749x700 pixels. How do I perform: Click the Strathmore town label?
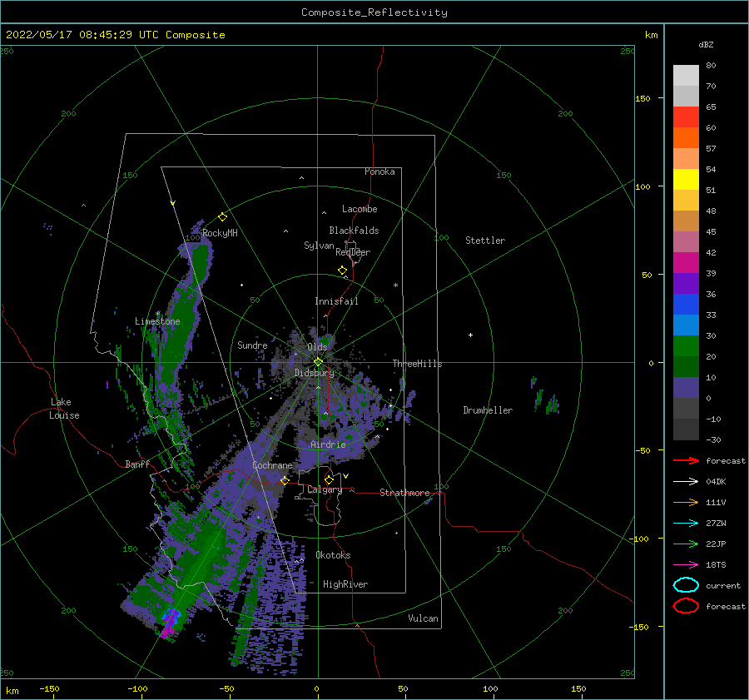pos(404,493)
